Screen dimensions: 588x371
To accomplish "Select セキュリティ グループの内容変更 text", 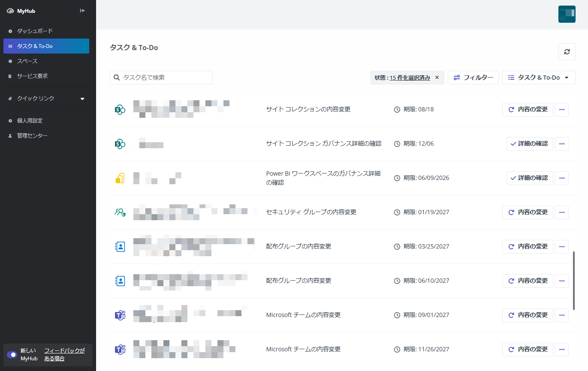I will click(x=311, y=212).
